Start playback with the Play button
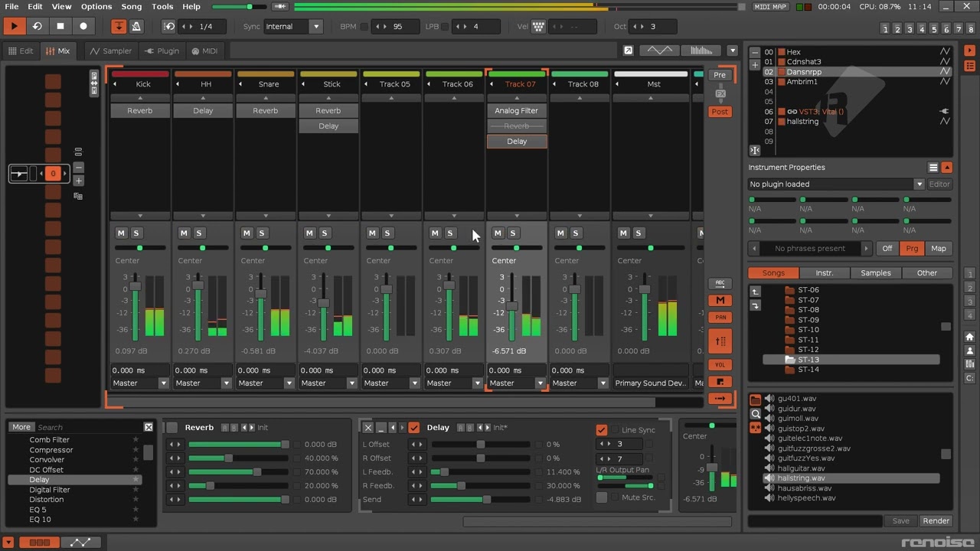 click(14, 26)
